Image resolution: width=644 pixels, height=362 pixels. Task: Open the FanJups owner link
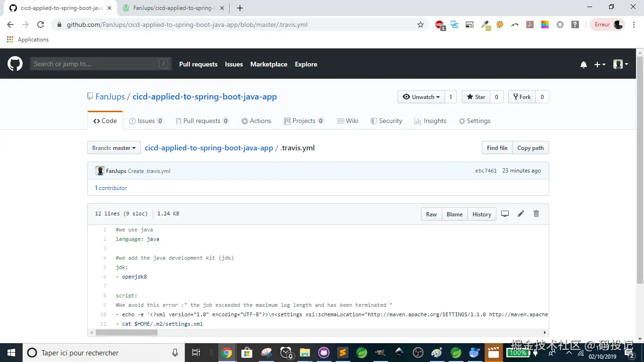[110, 97]
